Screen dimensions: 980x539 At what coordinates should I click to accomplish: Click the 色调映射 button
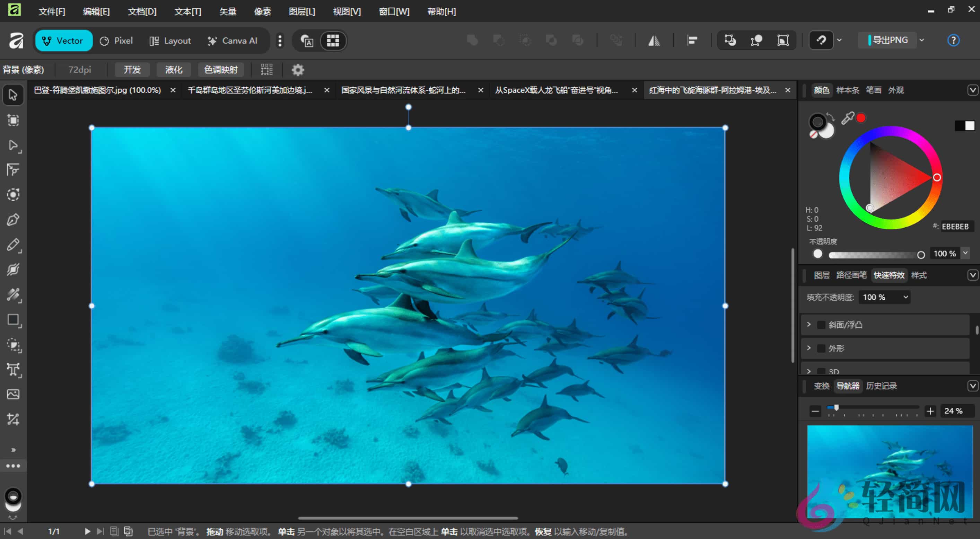coord(220,70)
